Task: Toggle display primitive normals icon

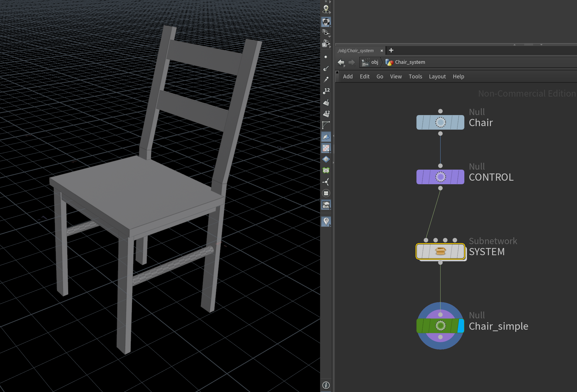Action: (326, 102)
